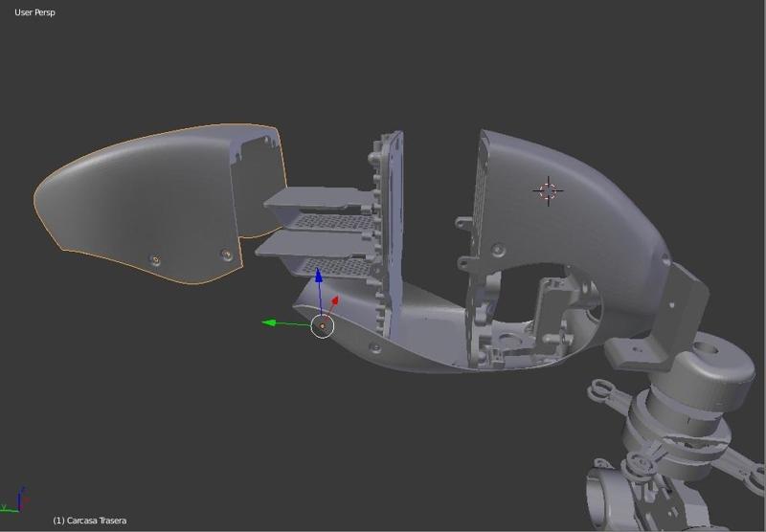Select the upper perforated tray part
The height and width of the screenshot is (532, 766).
point(323,208)
